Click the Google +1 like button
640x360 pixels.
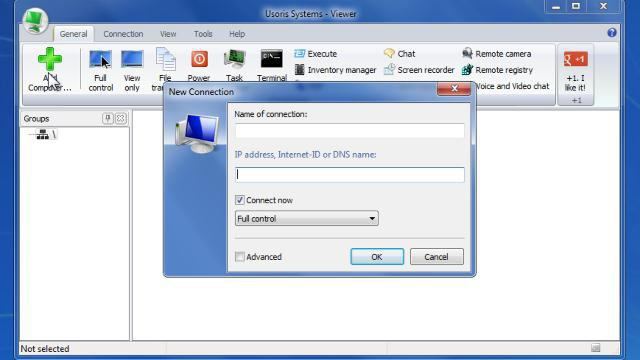(x=576, y=60)
